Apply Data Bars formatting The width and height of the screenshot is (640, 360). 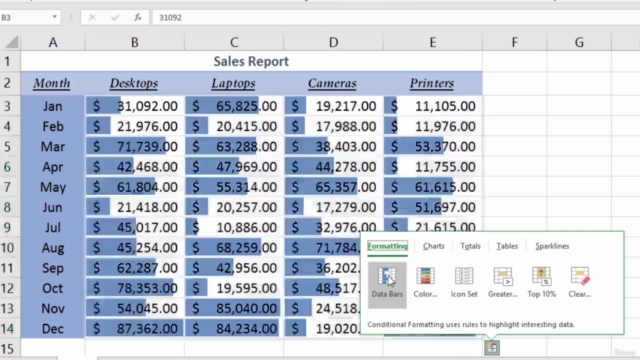click(387, 284)
